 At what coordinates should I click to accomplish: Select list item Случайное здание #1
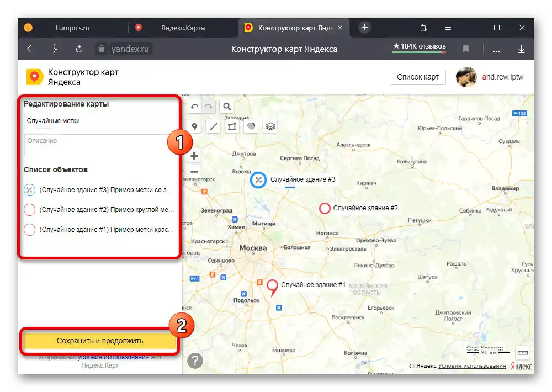coord(99,230)
